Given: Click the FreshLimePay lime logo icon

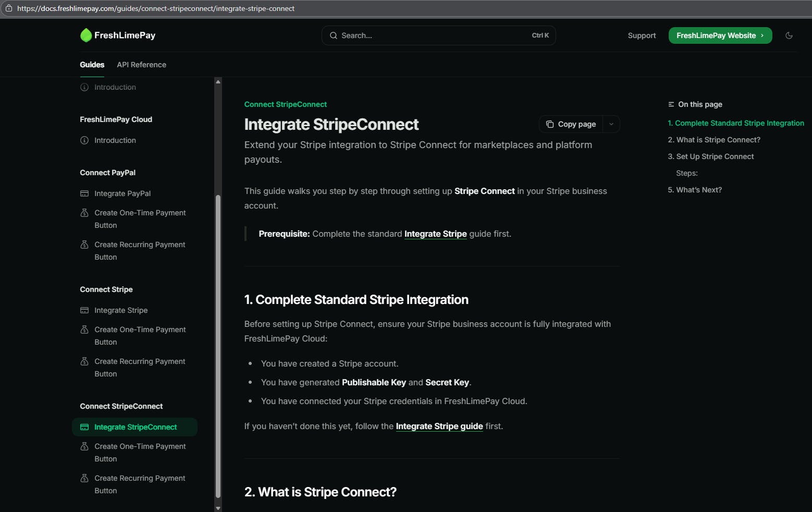Looking at the screenshot, I should pos(86,35).
